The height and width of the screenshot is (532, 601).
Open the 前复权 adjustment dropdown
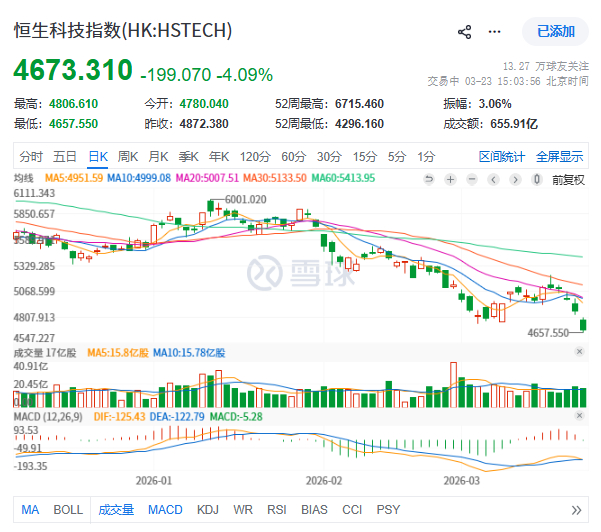tap(568, 180)
